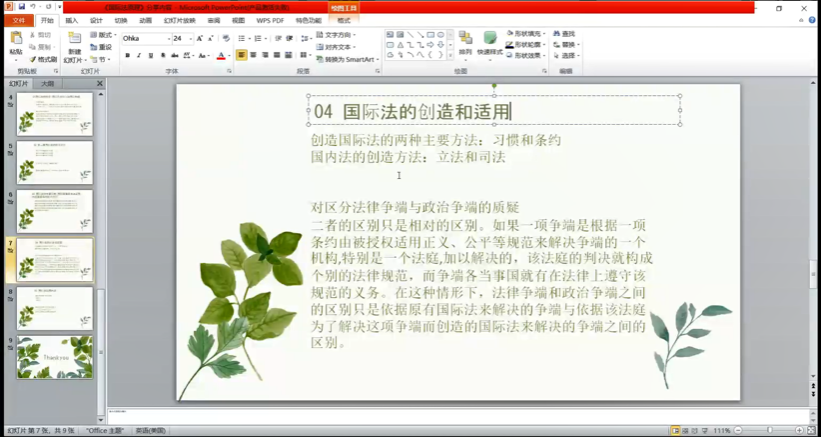This screenshot has height=437, width=821.
Task: Open the Outline (大纲) pane tab
Action: pos(47,84)
